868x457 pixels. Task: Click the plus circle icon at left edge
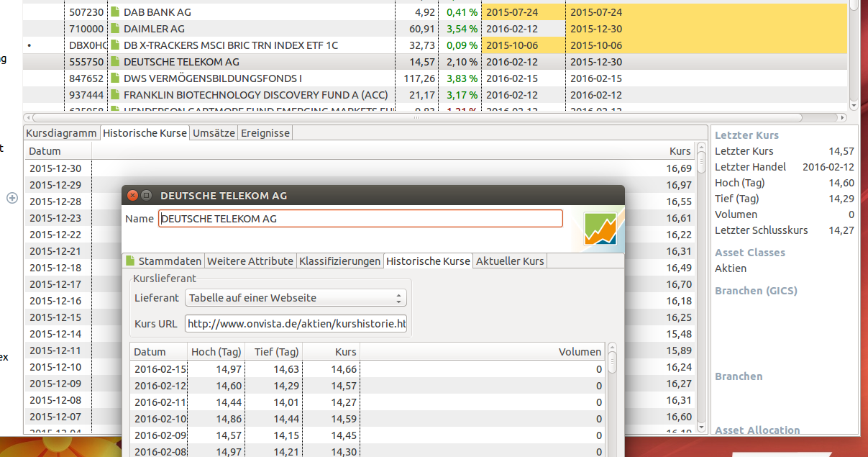pos(12,198)
